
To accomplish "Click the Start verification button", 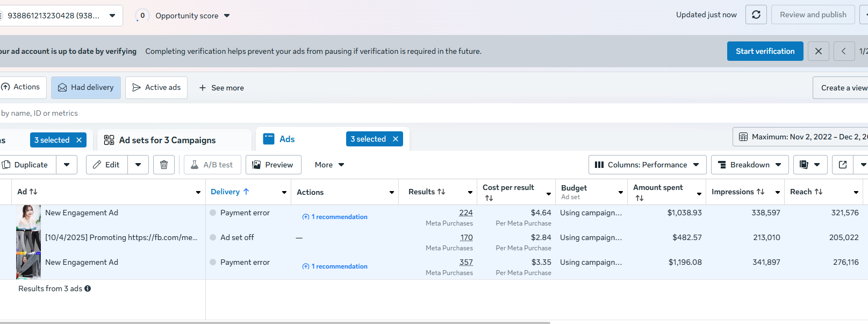I will tap(765, 51).
